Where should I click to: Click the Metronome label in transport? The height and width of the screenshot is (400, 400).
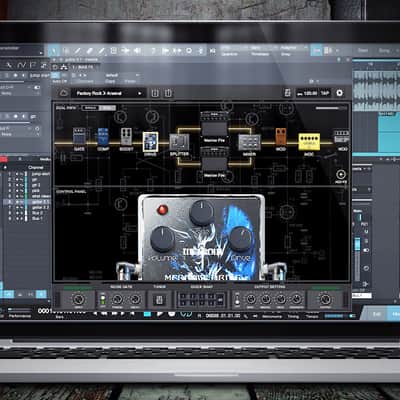pos(272,316)
